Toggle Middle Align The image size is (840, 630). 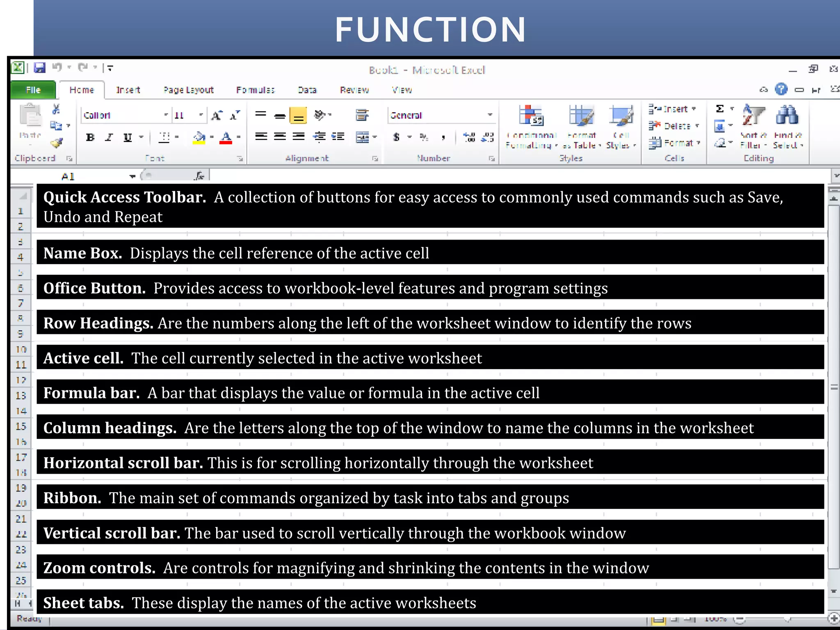pos(280,115)
